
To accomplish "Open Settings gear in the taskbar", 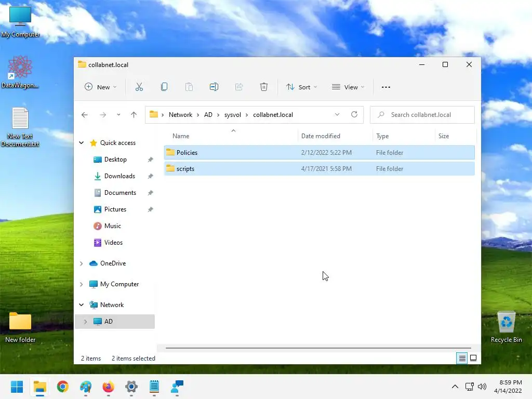I will pos(131,387).
